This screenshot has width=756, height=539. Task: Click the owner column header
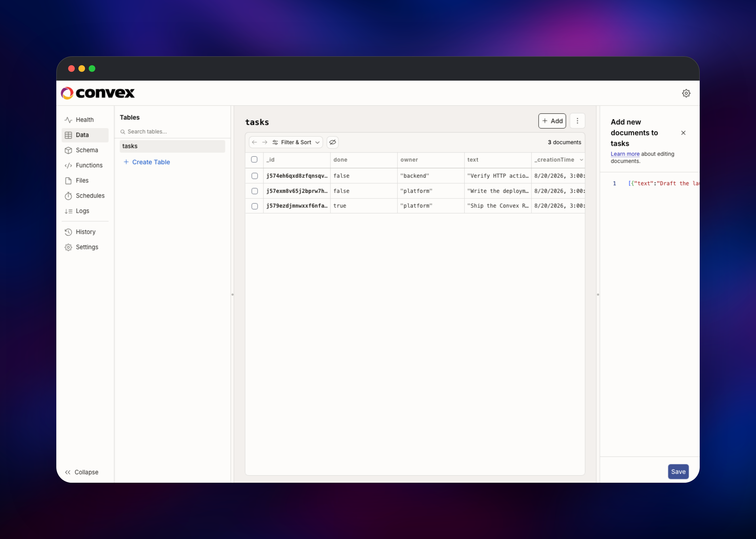[x=431, y=160]
